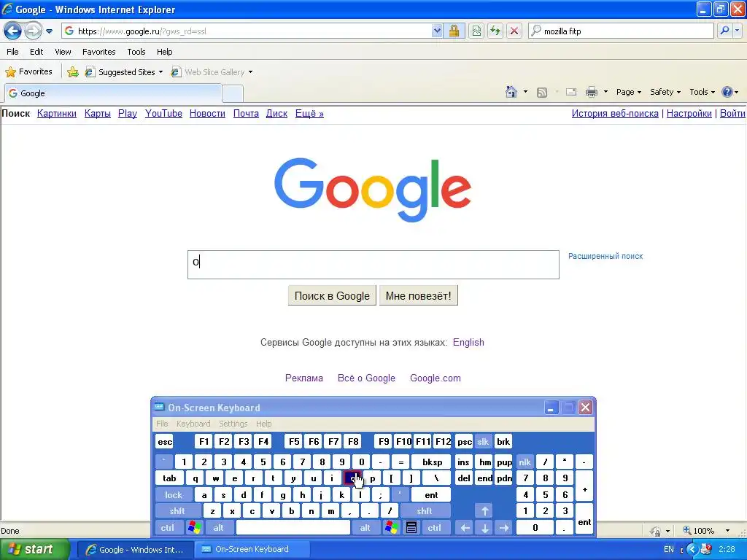Toggle the nlk Num Lock key
Image resolution: width=747 pixels, height=560 pixels.
pyautogui.click(x=525, y=462)
